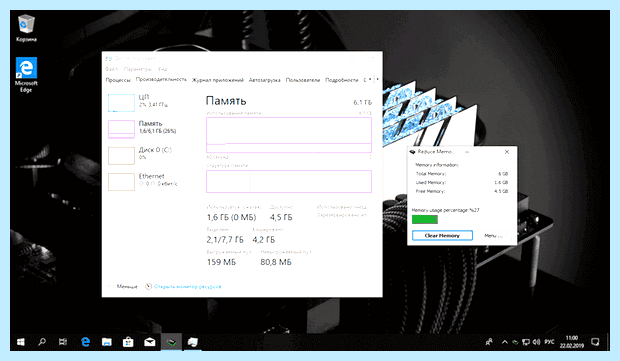Click the 2,1/7,7 ГБ committed value
The height and width of the screenshot is (361, 620).
(225, 240)
